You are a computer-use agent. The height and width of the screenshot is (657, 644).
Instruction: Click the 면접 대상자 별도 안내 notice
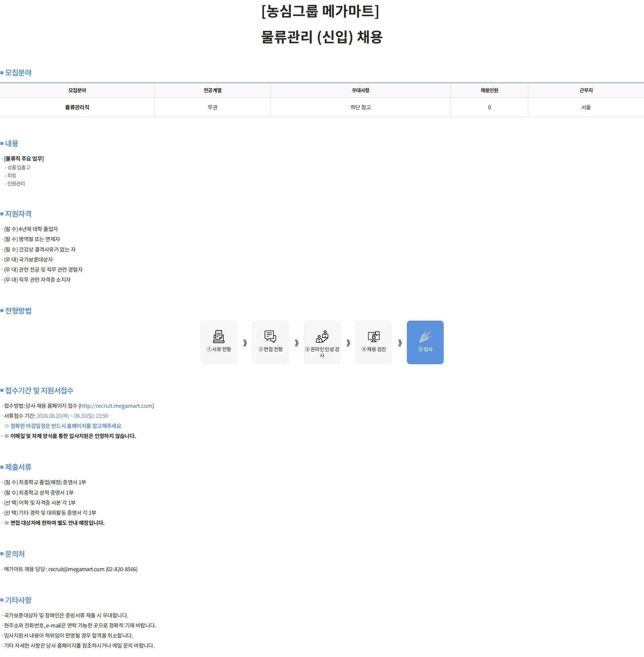coord(54,523)
